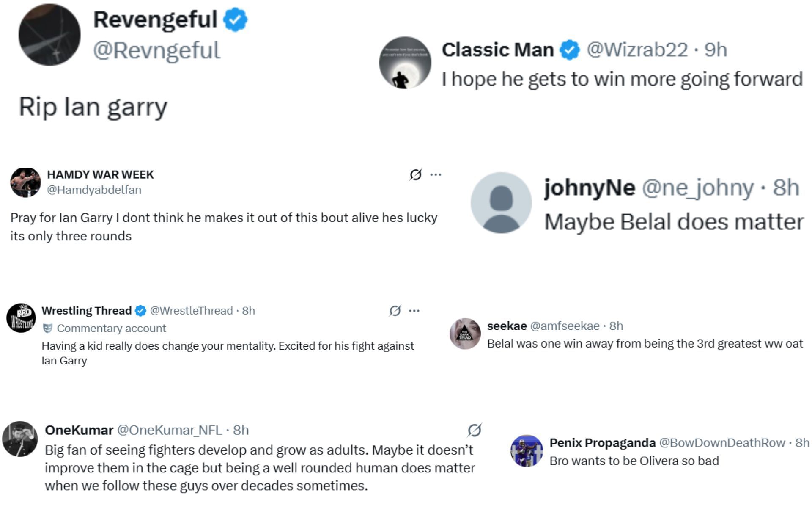Click the seekae display name
This screenshot has height=508, width=812.
(507, 326)
